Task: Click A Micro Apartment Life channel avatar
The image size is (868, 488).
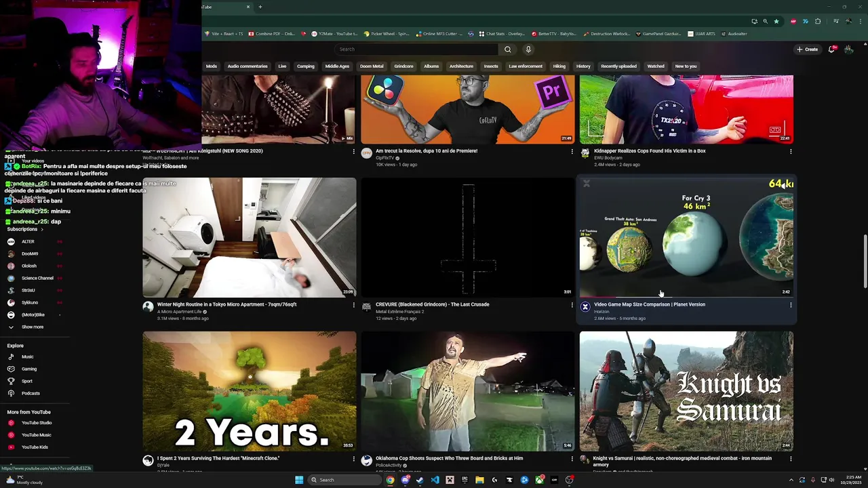Action: (x=148, y=307)
